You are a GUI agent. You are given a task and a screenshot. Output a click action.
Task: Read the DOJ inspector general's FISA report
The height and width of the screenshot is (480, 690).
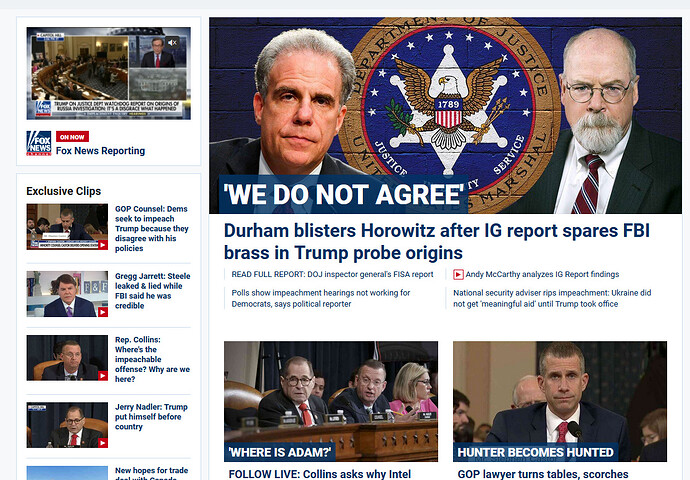(x=332, y=275)
